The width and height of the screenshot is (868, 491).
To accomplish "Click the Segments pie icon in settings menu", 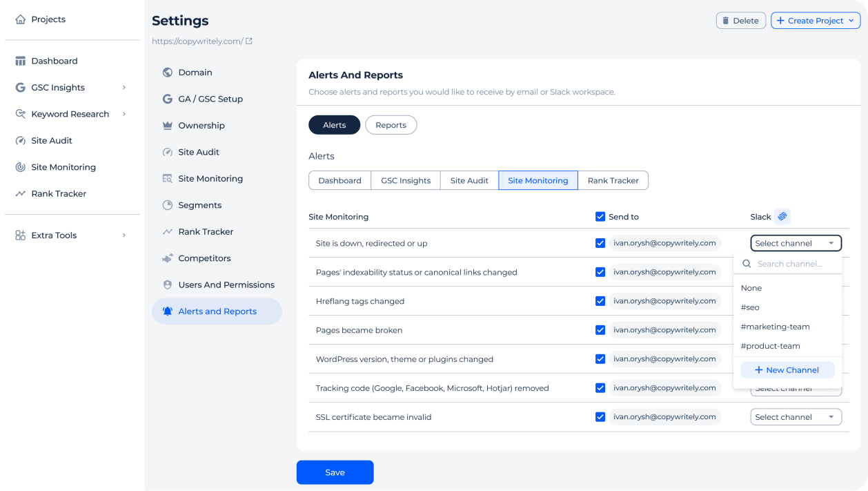I will (167, 205).
